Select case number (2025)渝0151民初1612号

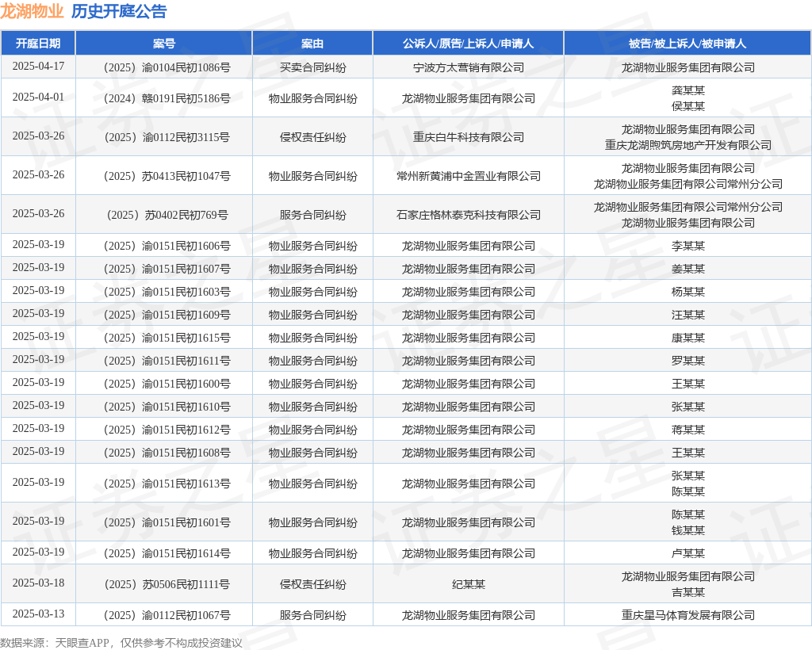pyautogui.click(x=167, y=430)
